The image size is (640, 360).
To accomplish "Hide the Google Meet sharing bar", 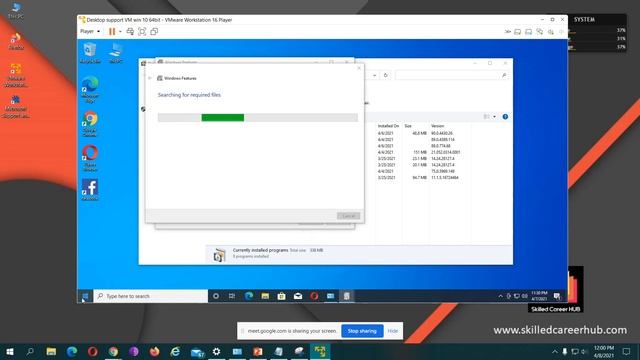I will pos(393,331).
